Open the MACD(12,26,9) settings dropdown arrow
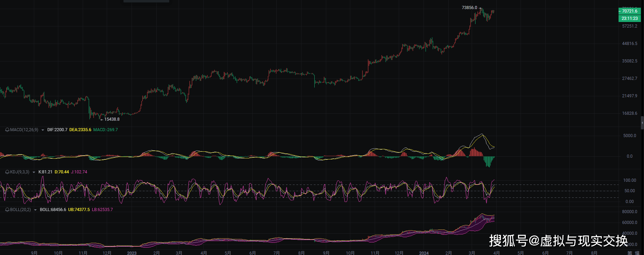 [43, 130]
